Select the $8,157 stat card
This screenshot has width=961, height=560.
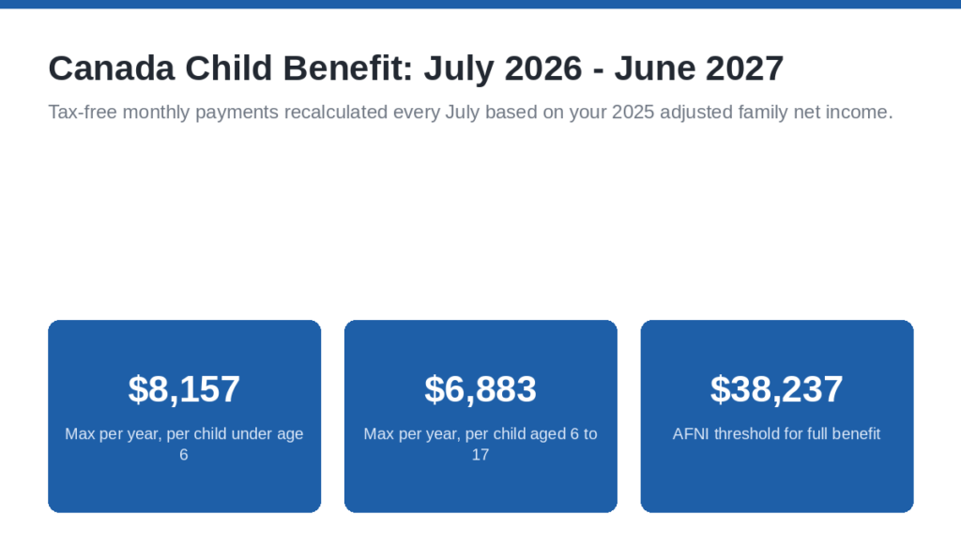pyautogui.click(x=185, y=416)
